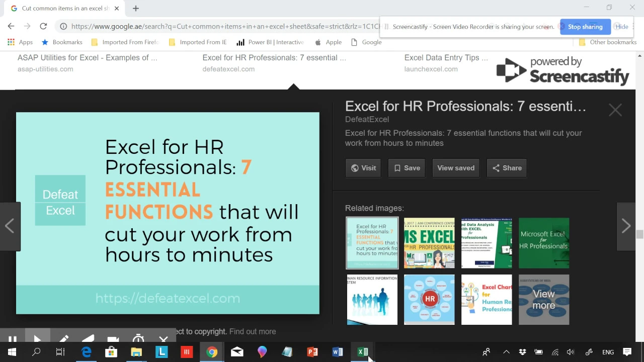Share the selected image
Image resolution: width=644 pixels, height=362 pixels.
pos(507,168)
